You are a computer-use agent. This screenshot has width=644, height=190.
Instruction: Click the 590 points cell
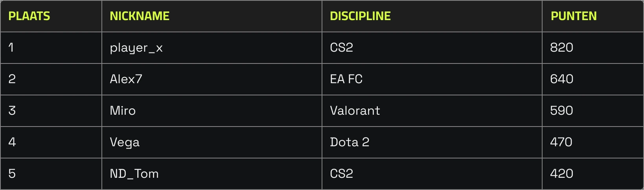point(561,111)
